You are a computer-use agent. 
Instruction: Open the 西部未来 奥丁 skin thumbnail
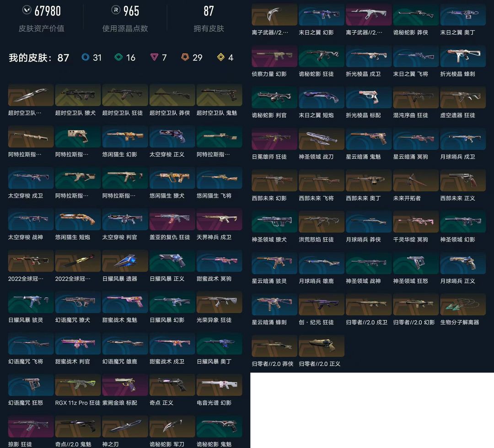(x=369, y=180)
